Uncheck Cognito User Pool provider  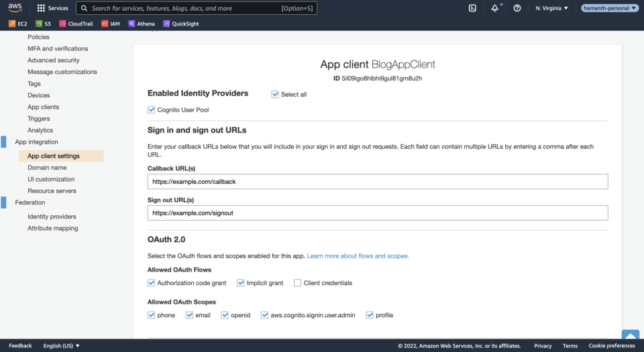[x=151, y=110]
